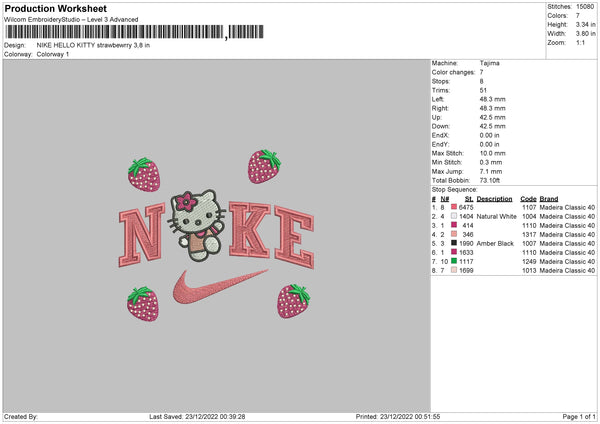The height and width of the screenshot is (424, 600).
Task: Click the Total Bobbin value '73.10ft'
Action: click(490, 180)
